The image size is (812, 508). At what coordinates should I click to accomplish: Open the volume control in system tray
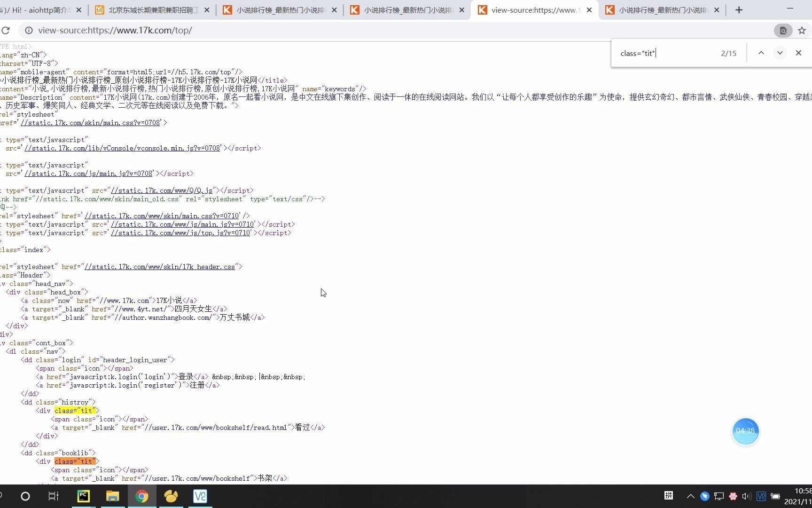click(747, 496)
